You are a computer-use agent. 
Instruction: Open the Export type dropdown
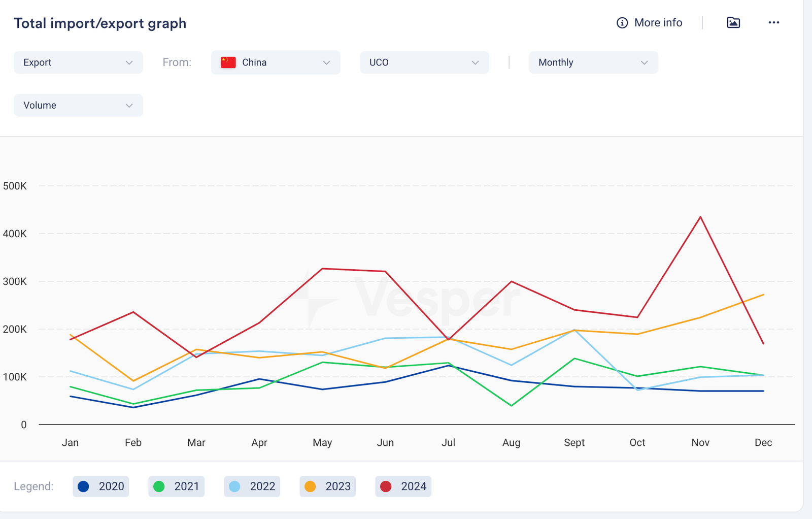click(78, 62)
